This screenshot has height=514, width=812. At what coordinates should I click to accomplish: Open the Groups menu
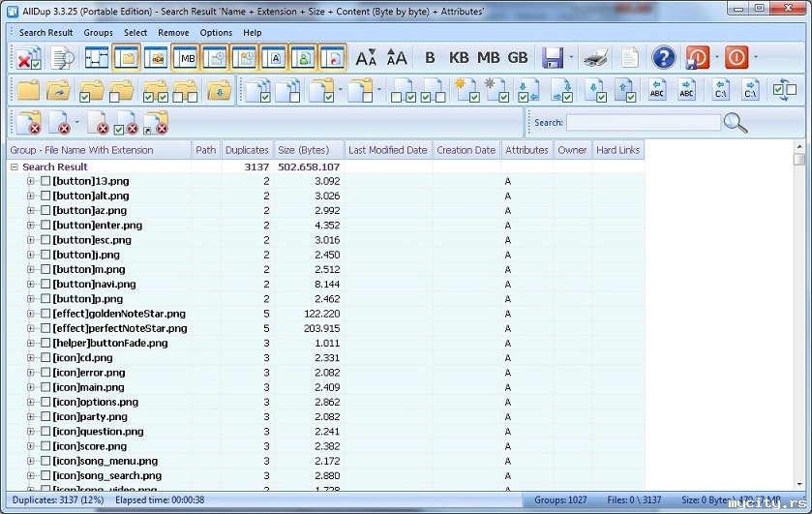(x=99, y=33)
